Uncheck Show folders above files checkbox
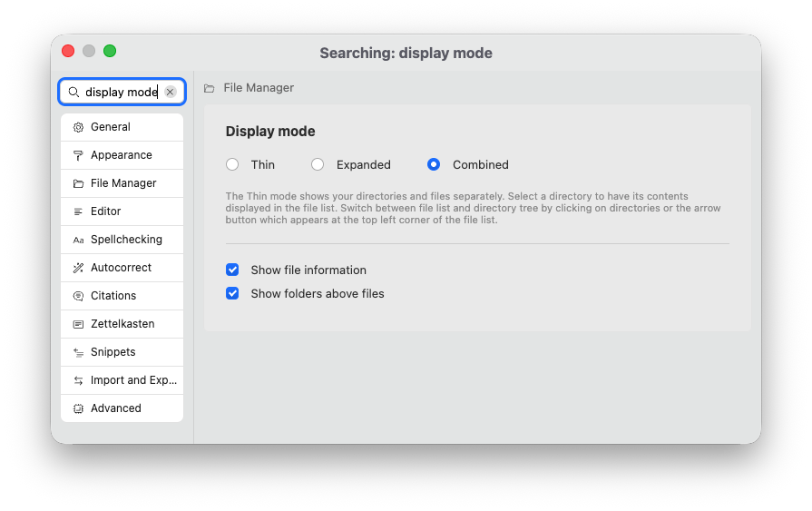812x511 pixels. tap(232, 293)
